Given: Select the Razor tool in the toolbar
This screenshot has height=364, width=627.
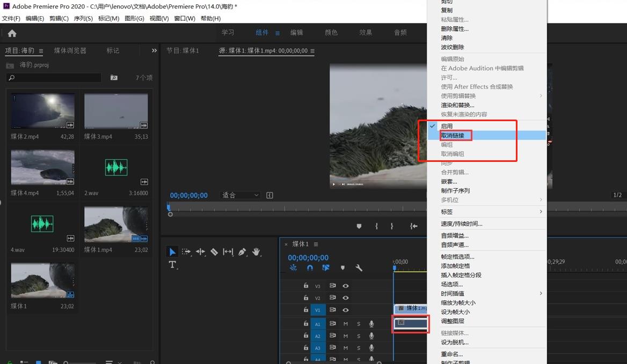Looking at the screenshot, I should 214,252.
